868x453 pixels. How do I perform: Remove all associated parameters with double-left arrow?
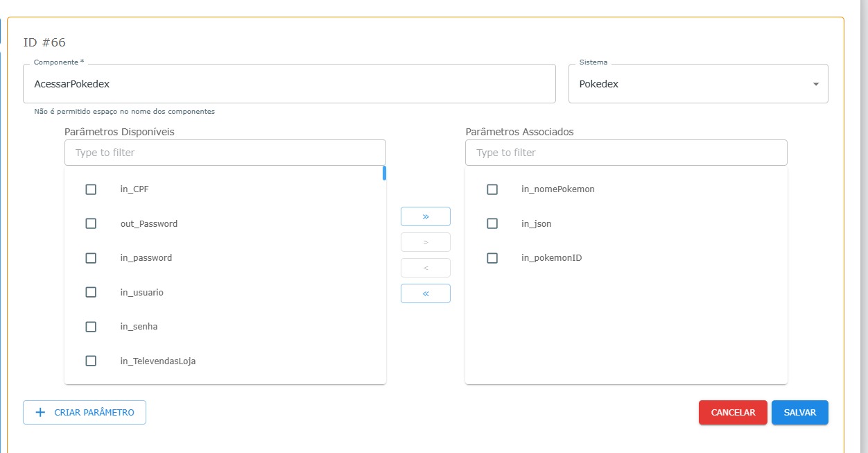[x=426, y=293]
